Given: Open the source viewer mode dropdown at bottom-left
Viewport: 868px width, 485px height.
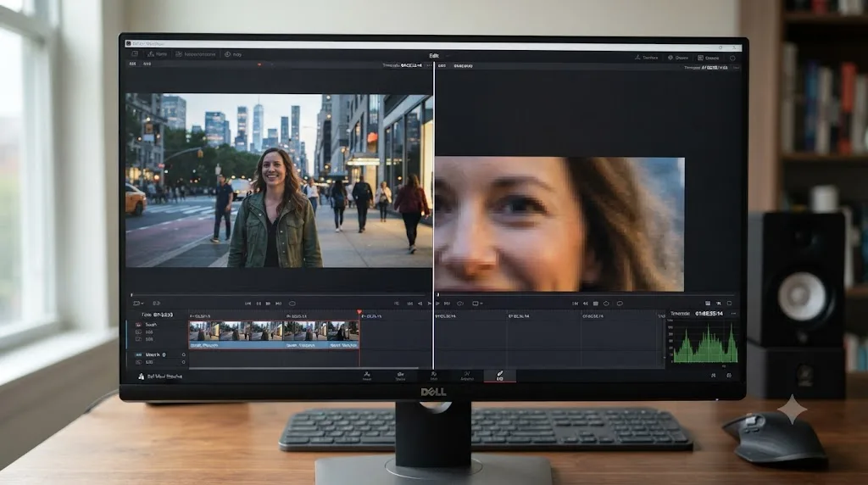Looking at the screenshot, I should pos(138,304).
